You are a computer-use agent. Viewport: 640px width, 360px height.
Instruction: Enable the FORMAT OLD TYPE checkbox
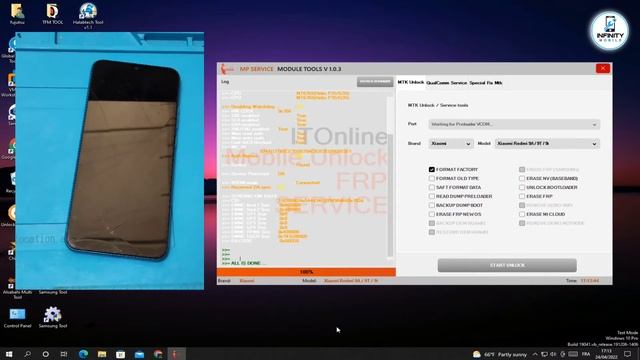[x=431, y=178]
